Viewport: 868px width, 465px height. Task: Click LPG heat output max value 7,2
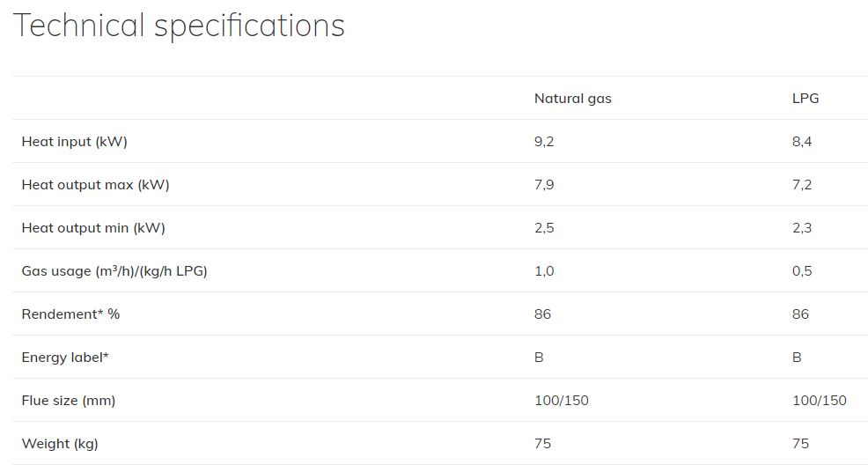[x=802, y=185]
